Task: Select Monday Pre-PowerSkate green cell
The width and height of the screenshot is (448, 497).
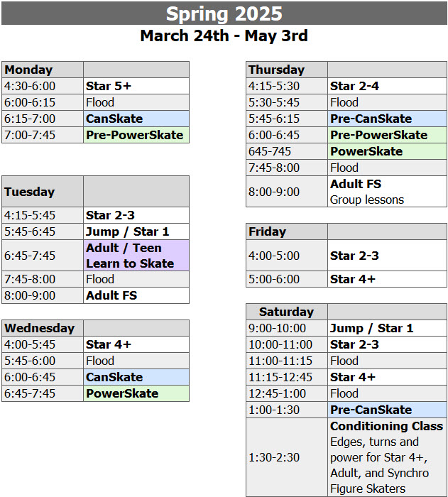Action: 136,135
